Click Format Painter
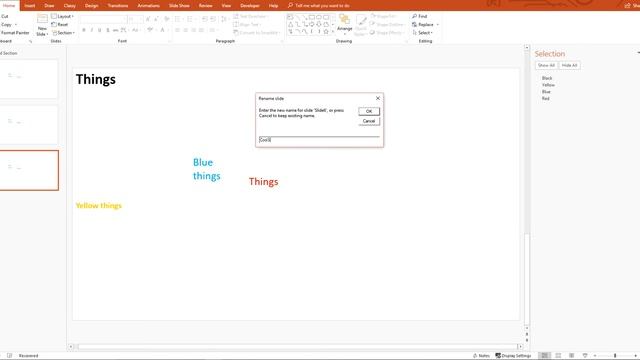Viewport: 640px width, 360px height. pyautogui.click(x=15, y=33)
